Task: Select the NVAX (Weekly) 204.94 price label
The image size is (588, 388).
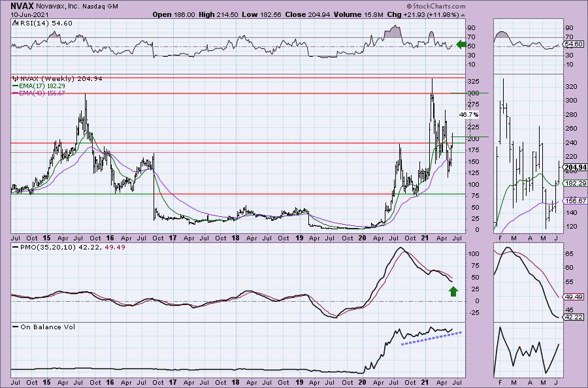Action: [x=61, y=79]
